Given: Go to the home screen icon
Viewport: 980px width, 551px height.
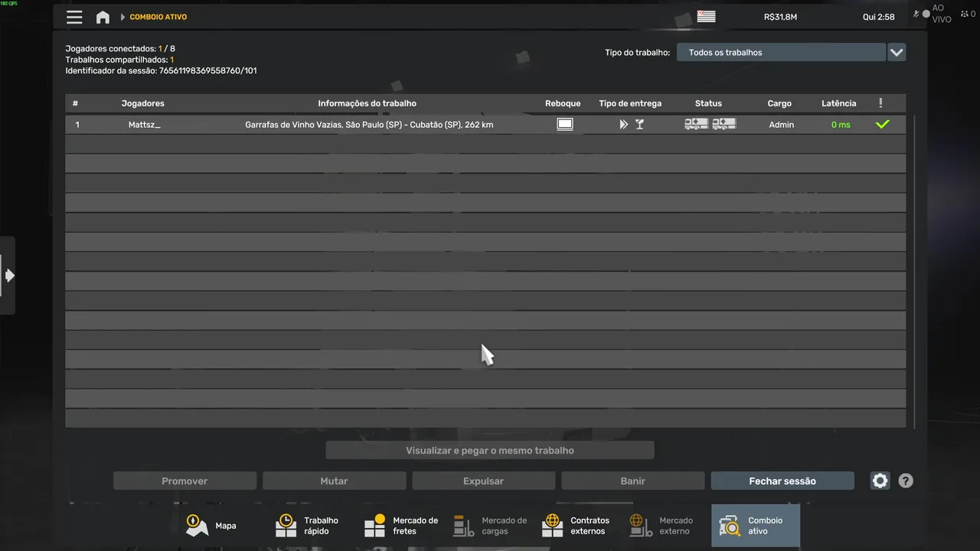Looking at the screenshot, I should coord(103,17).
